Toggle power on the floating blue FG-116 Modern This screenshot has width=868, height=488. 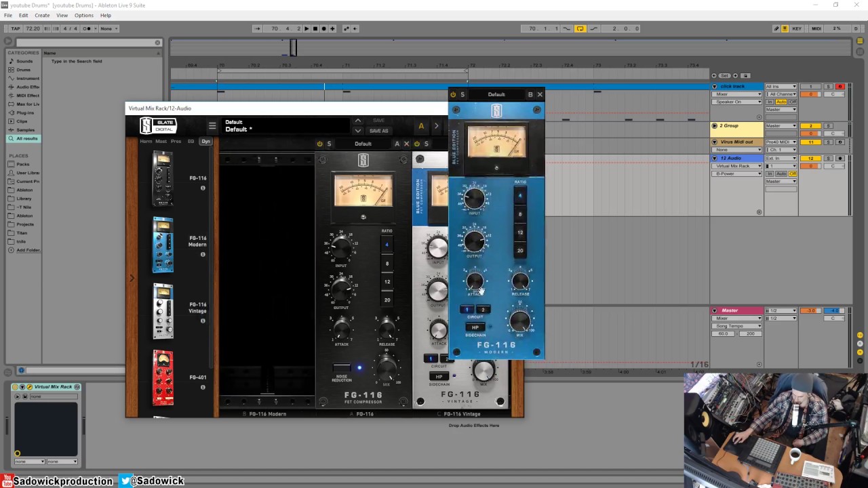pyautogui.click(x=453, y=94)
